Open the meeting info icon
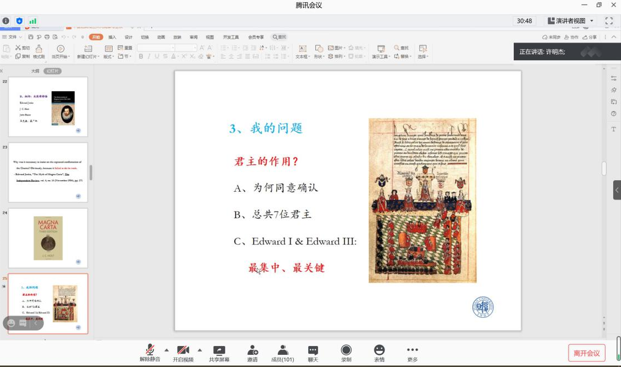This screenshot has height=371, width=625. pos(6,21)
